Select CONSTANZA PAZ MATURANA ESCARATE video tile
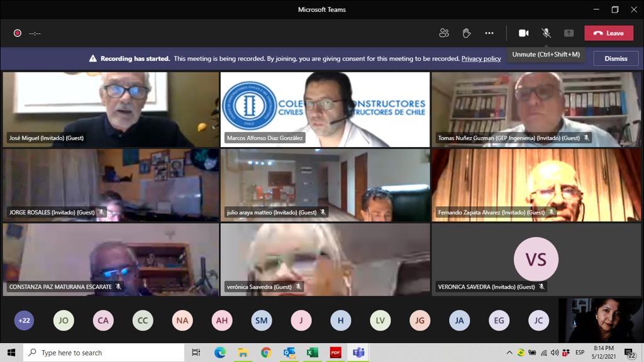Viewport: 644px width, 362px height. [x=111, y=260]
